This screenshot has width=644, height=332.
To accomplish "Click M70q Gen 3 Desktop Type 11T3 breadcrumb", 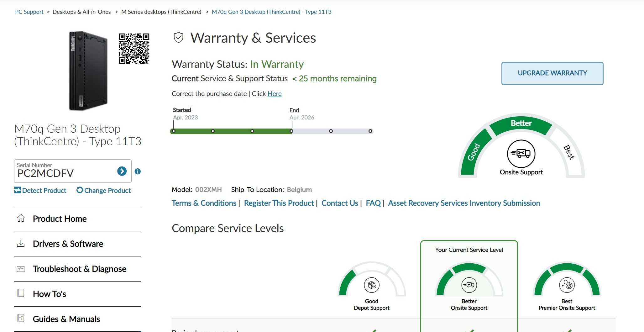I will tap(271, 12).
